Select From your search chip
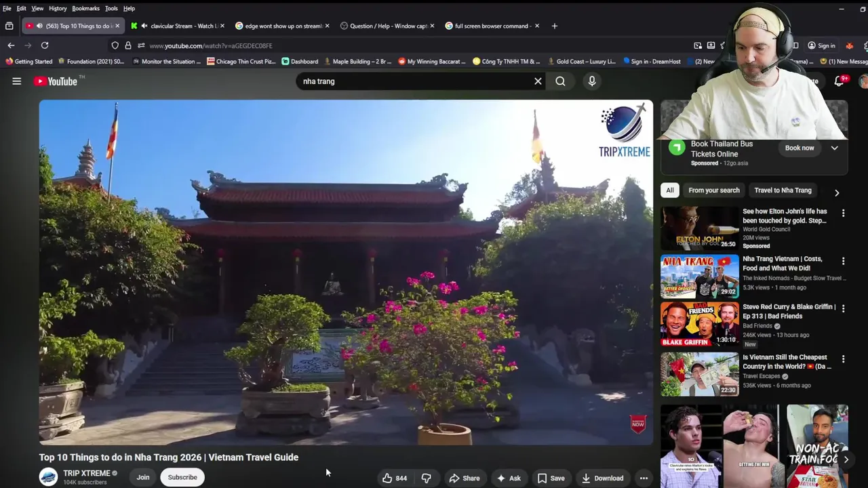Viewport: 868px width, 488px height. pyautogui.click(x=714, y=190)
